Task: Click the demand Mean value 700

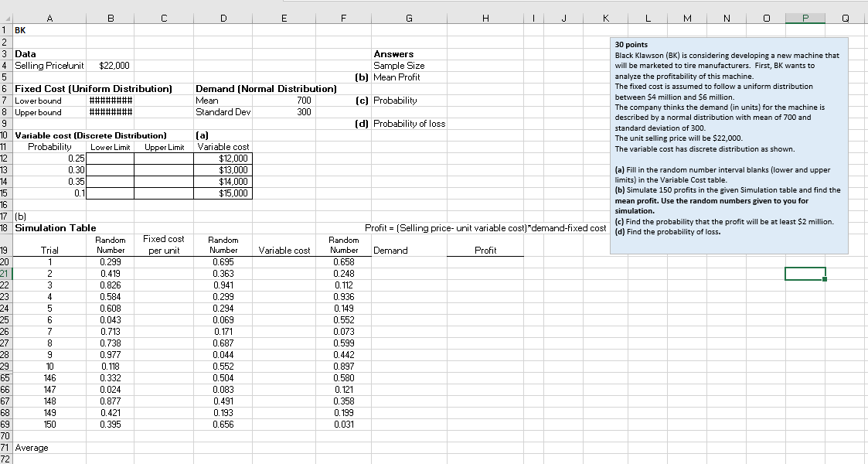Action: pos(284,101)
